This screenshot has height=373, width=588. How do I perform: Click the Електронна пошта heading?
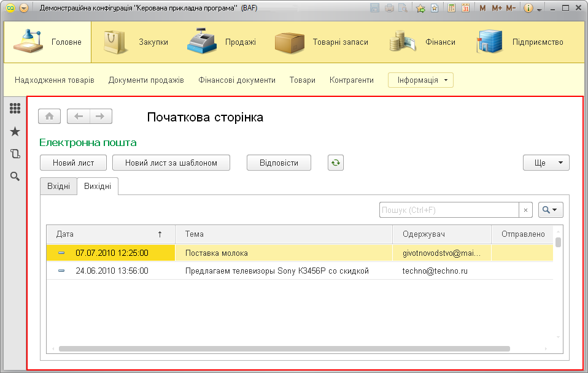pos(88,142)
